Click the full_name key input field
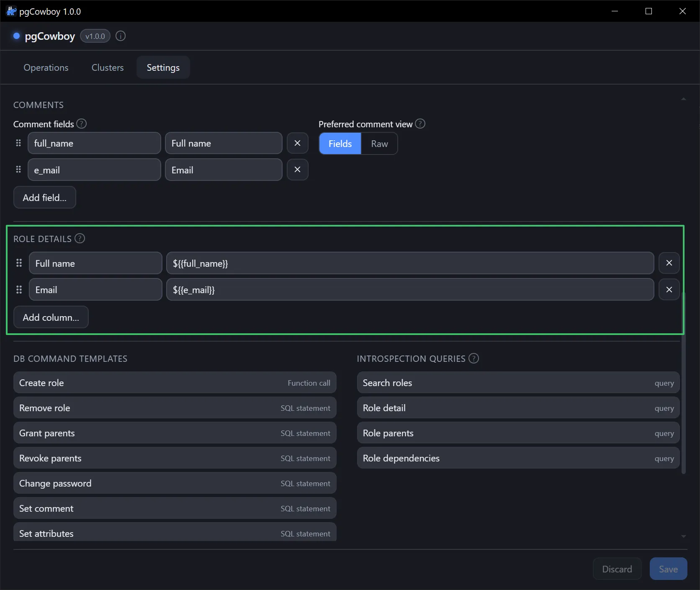The image size is (700, 590). [x=94, y=143]
